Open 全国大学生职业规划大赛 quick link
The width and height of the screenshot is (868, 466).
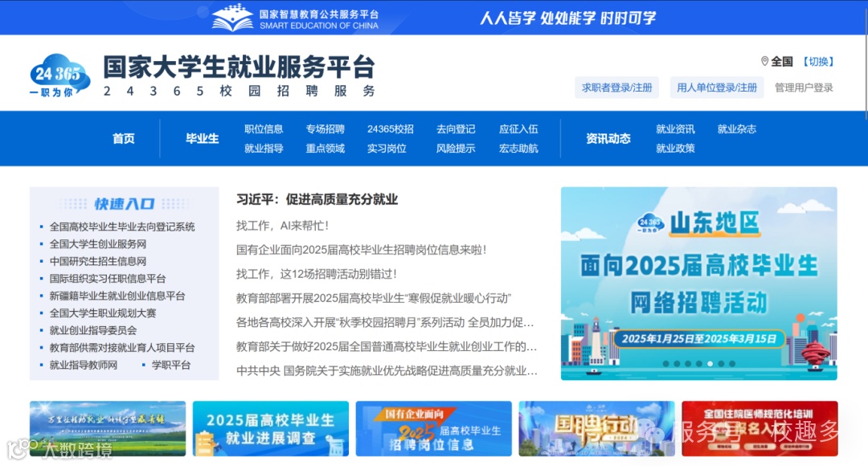click(x=102, y=313)
